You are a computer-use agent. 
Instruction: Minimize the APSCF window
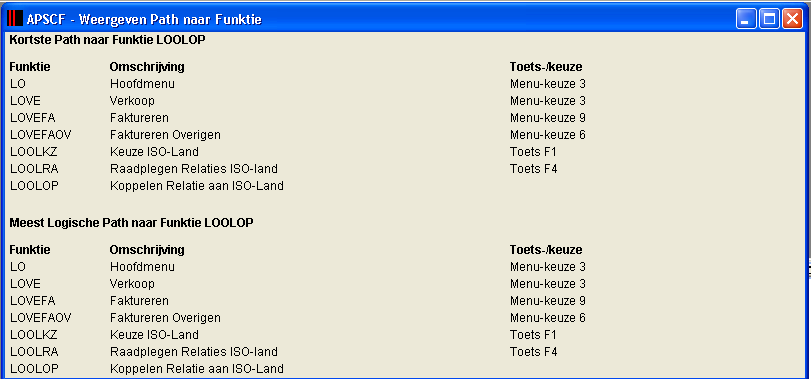[746, 19]
